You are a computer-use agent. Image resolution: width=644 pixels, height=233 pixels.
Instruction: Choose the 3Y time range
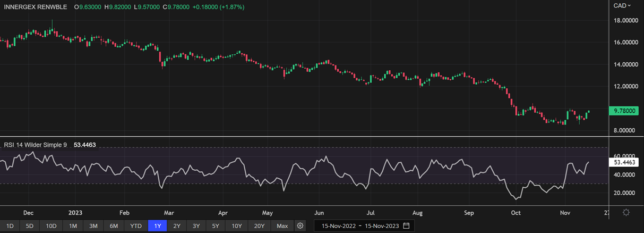tap(196, 226)
